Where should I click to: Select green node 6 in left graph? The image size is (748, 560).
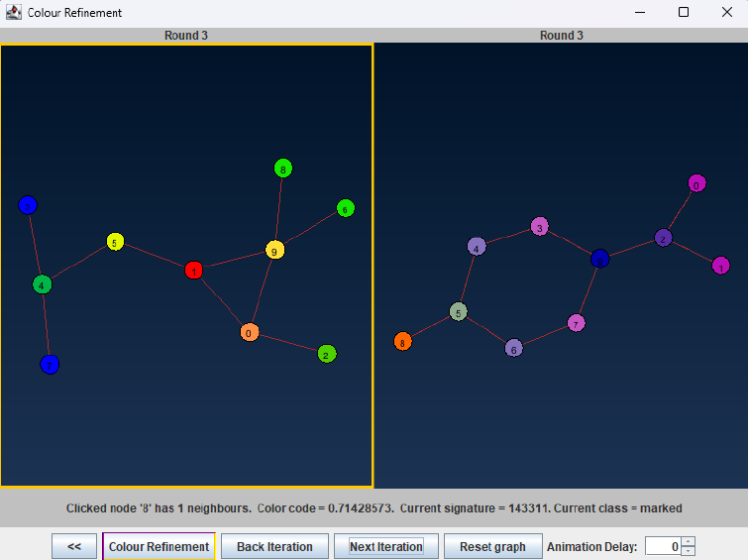click(x=346, y=208)
